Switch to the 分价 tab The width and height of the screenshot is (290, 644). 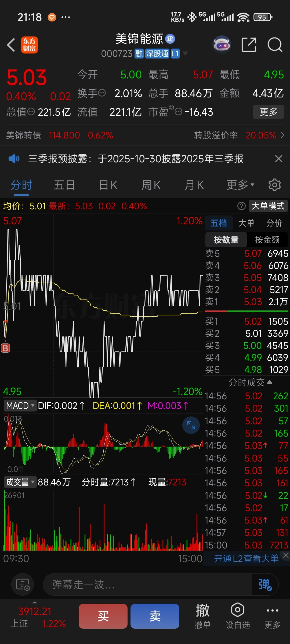274,223
